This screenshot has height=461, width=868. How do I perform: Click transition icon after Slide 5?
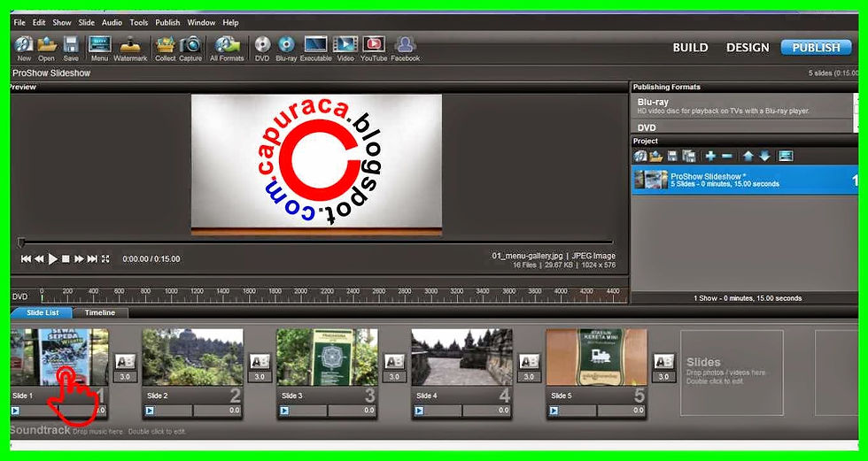[663, 362]
